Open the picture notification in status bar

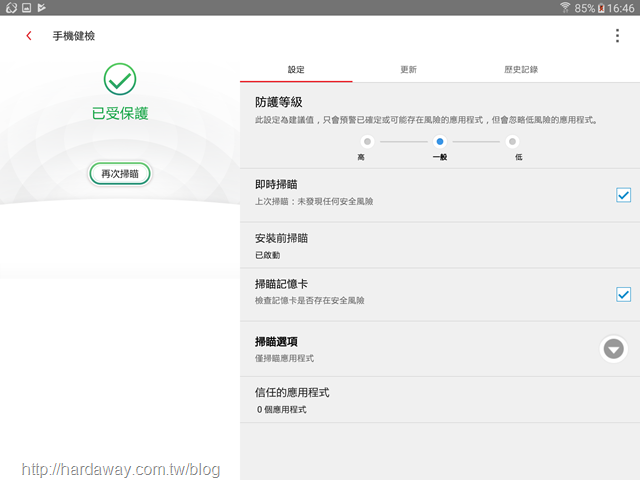[x=27, y=8]
